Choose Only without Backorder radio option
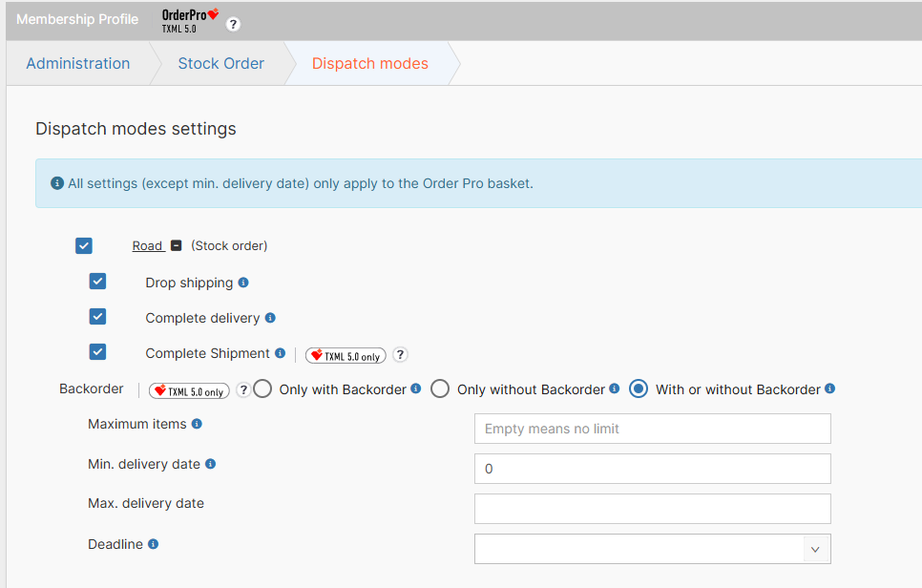 440,389
